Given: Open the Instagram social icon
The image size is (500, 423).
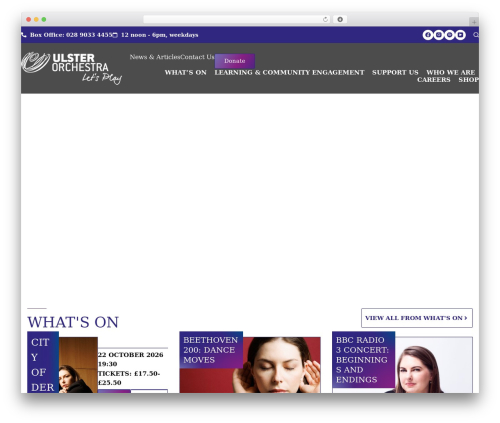Looking at the screenshot, I should [439, 35].
